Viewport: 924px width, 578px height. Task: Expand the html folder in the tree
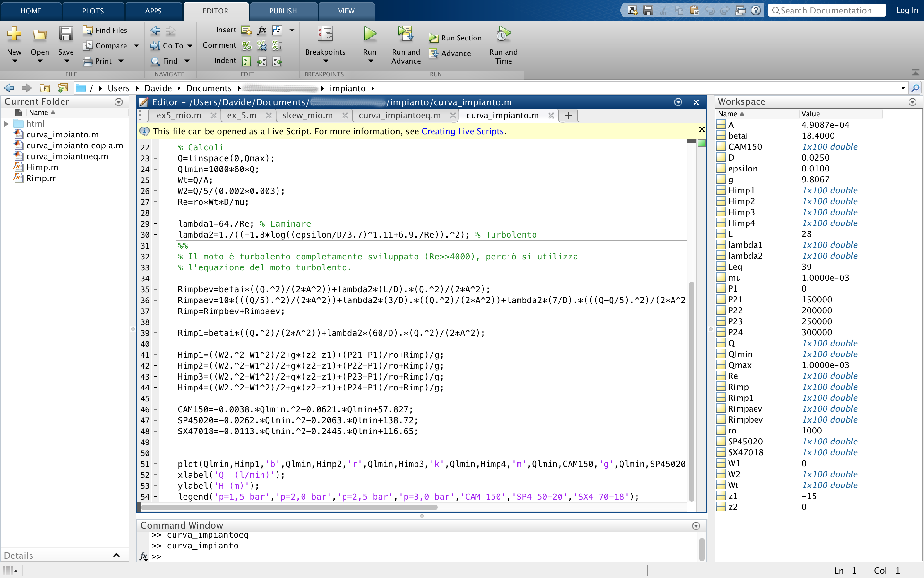click(x=6, y=124)
